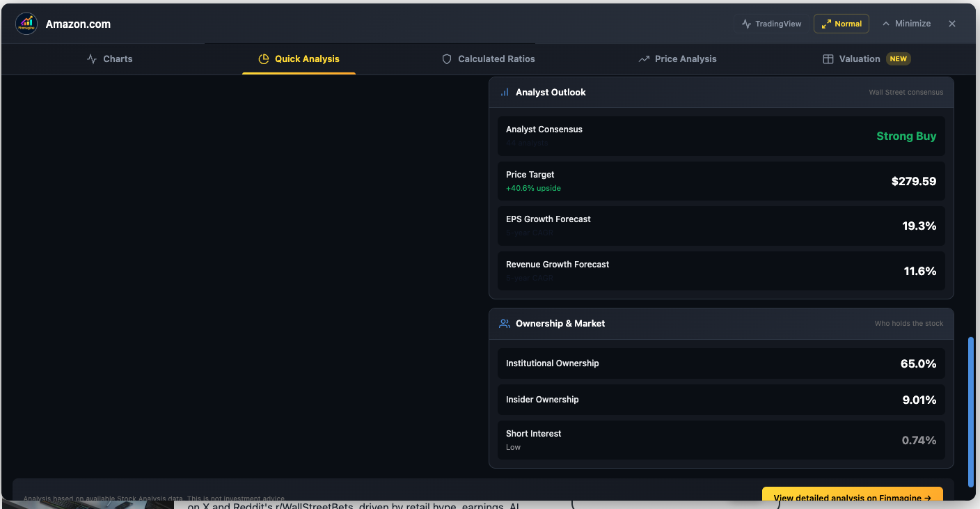The height and width of the screenshot is (509, 980).
Task: Open the Valuation tab marked NEW
Action: [860, 59]
